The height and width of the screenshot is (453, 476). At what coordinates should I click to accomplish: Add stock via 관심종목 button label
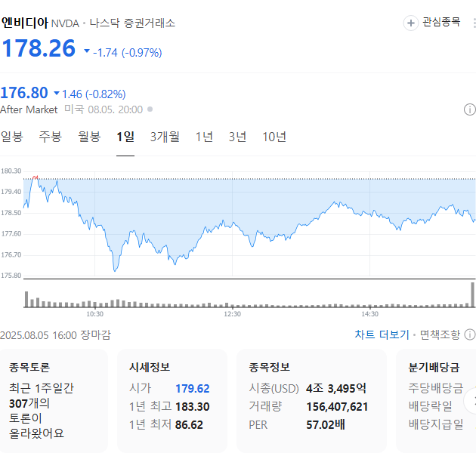tap(441, 22)
